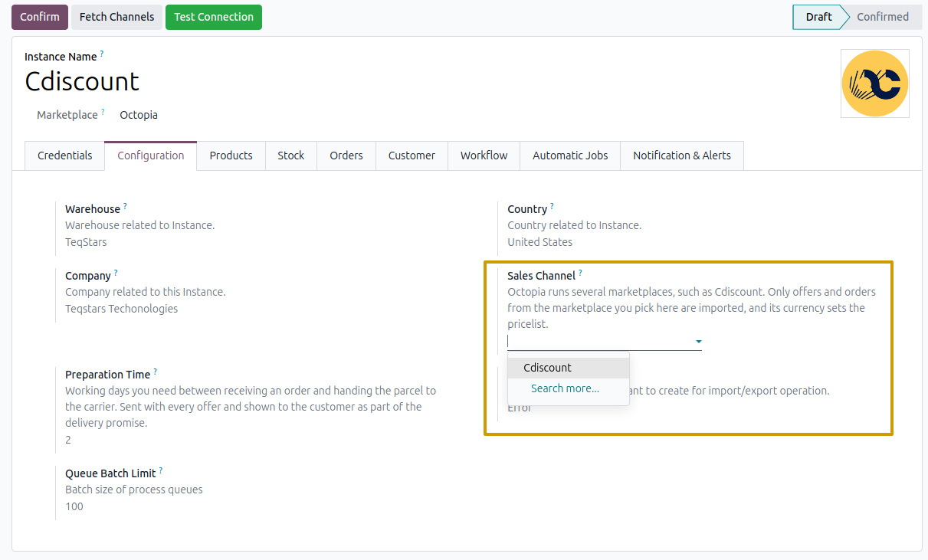Screen dimensions: 928x560
Task: Show help tooltip for Queue Batch Limit
Action: (161, 470)
